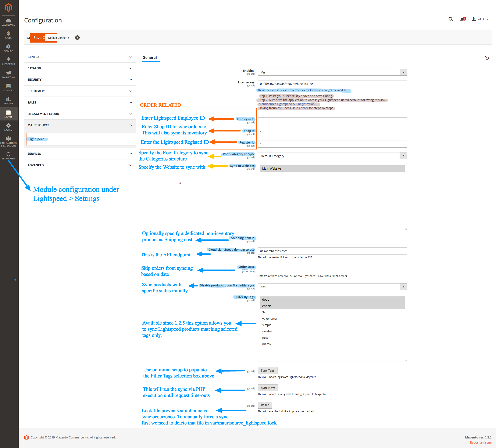The width and height of the screenshot is (496, 448).
Task: Open the admin search magnifier
Action: coord(451,19)
